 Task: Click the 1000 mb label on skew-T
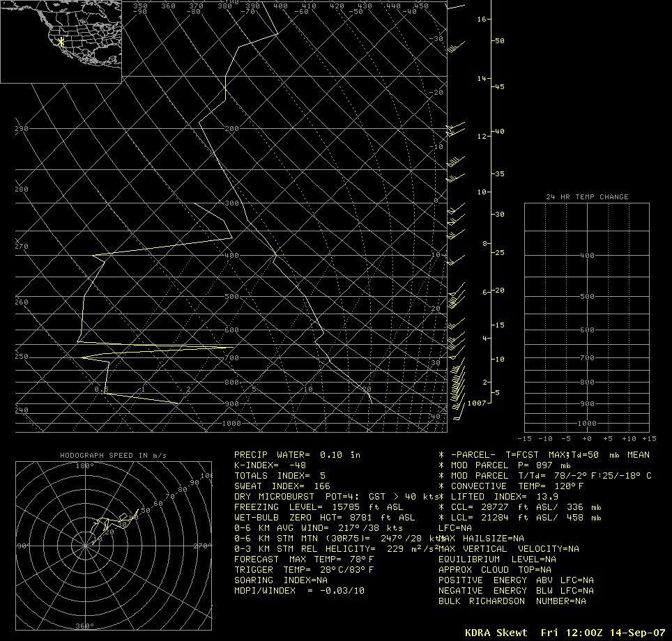coord(231,424)
